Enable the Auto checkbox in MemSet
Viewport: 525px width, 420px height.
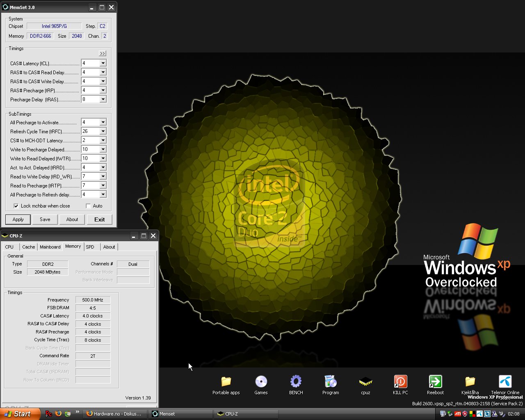tap(88, 206)
